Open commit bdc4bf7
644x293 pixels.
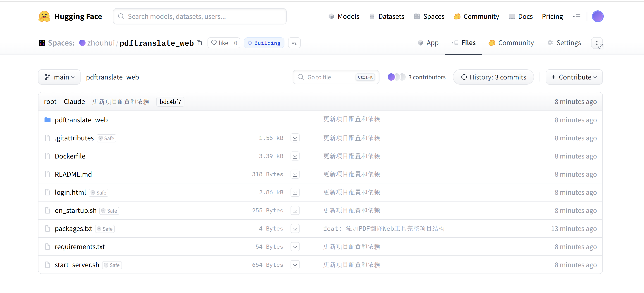[170, 102]
